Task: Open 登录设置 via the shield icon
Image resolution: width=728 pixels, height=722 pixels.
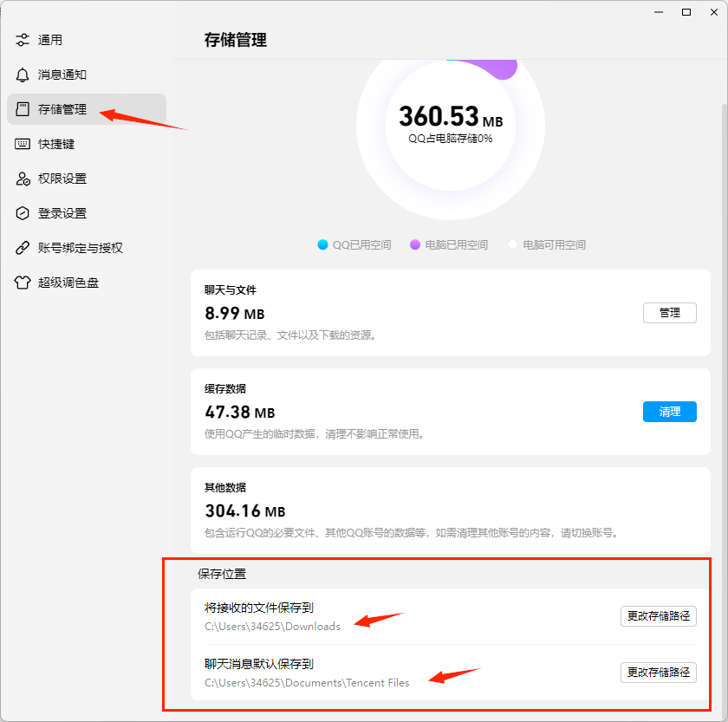Action: point(23,213)
